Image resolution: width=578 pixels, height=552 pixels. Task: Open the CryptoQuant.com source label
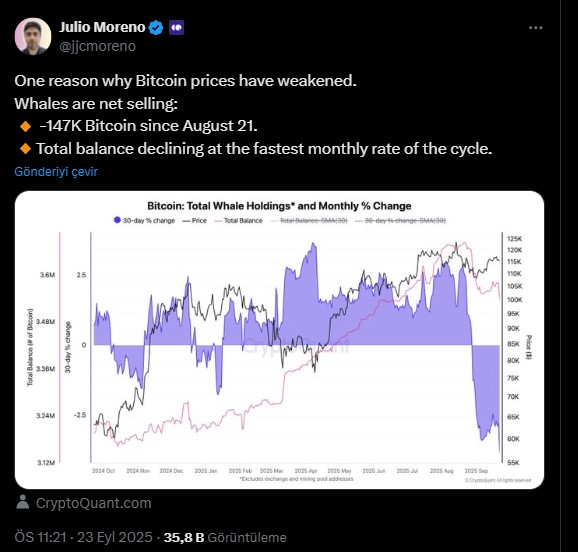pos(94,503)
